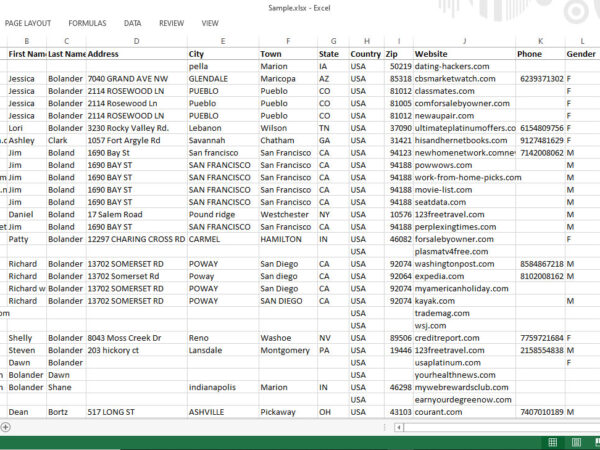
Task: Select the 'work-from-home-picks.com' cell
Action: (465, 178)
